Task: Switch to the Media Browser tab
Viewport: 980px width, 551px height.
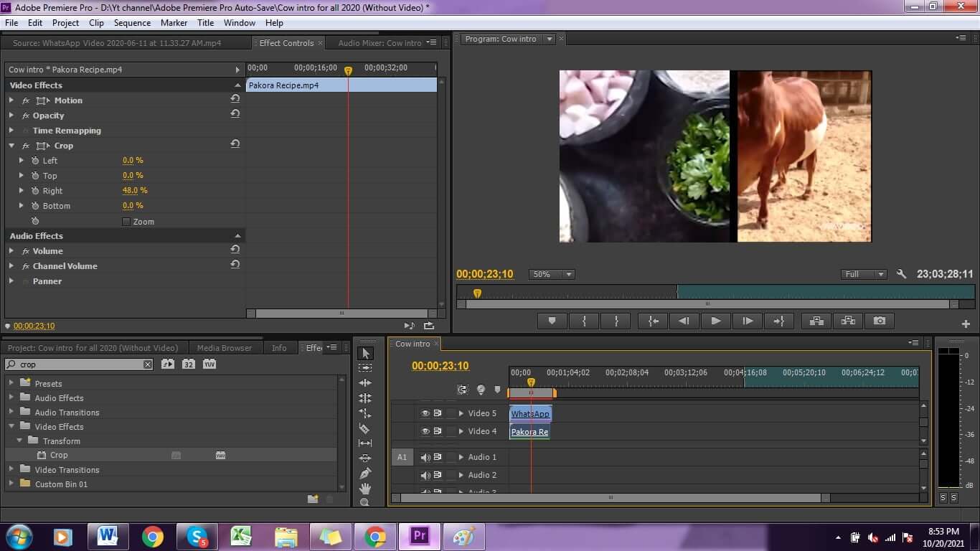Action: [x=225, y=348]
